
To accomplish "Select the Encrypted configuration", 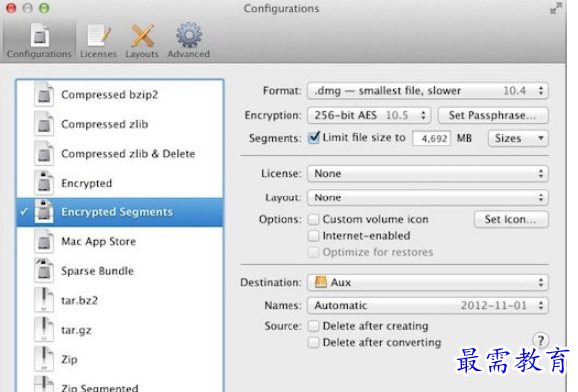I will [120, 183].
